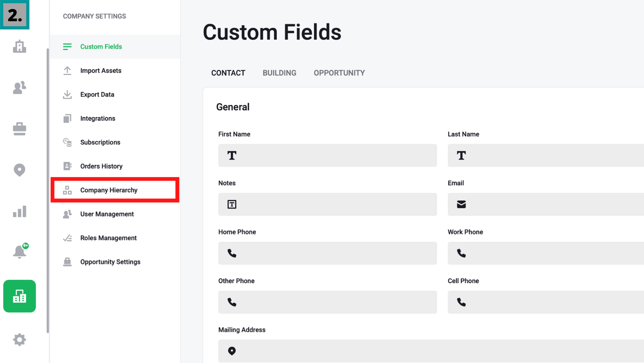Image resolution: width=644 pixels, height=363 pixels.
Task: Open Roles Management page
Action: (108, 238)
